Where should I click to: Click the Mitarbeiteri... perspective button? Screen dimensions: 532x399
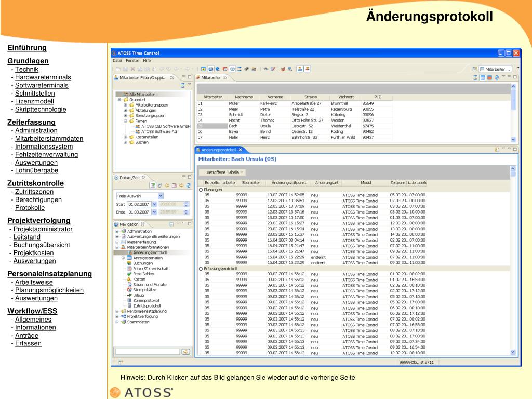(495, 69)
